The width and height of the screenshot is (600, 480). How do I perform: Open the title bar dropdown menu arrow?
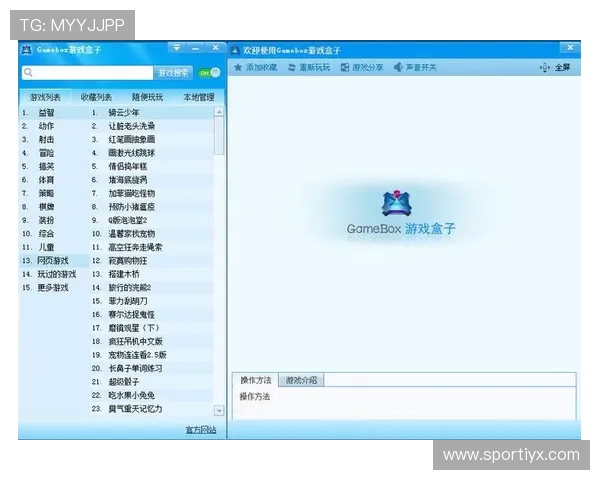point(176,48)
